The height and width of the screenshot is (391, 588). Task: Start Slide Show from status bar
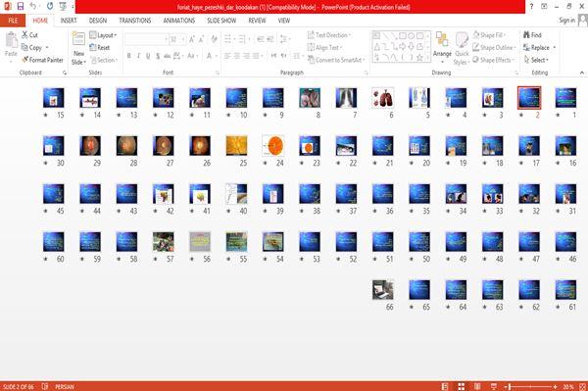click(x=494, y=386)
